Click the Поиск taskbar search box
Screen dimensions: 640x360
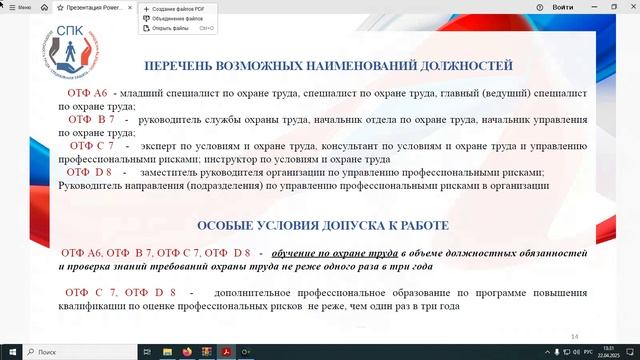pyautogui.click(x=80, y=352)
